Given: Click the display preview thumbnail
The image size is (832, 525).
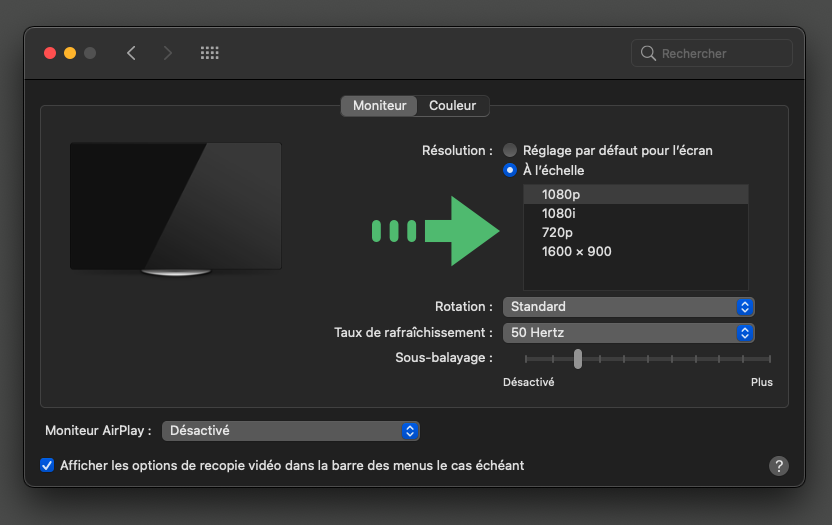Looking at the screenshot, I should [176, 209].
